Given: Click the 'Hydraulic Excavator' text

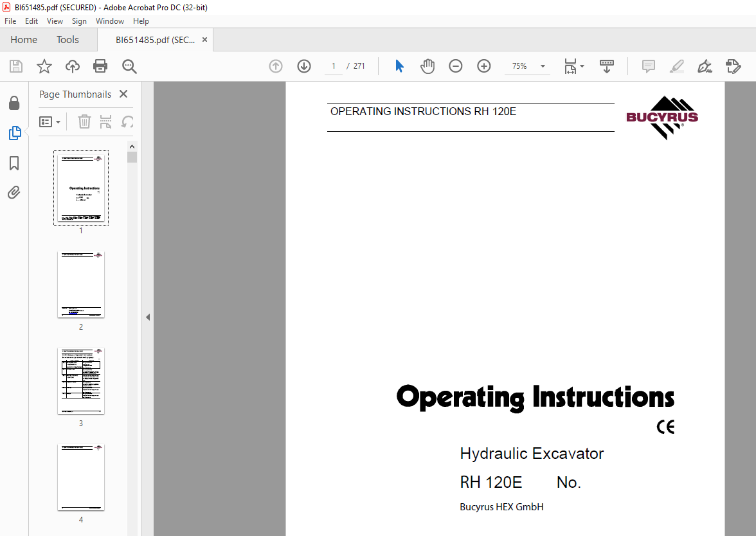Looking at the screenshot, I should [531, 454].
